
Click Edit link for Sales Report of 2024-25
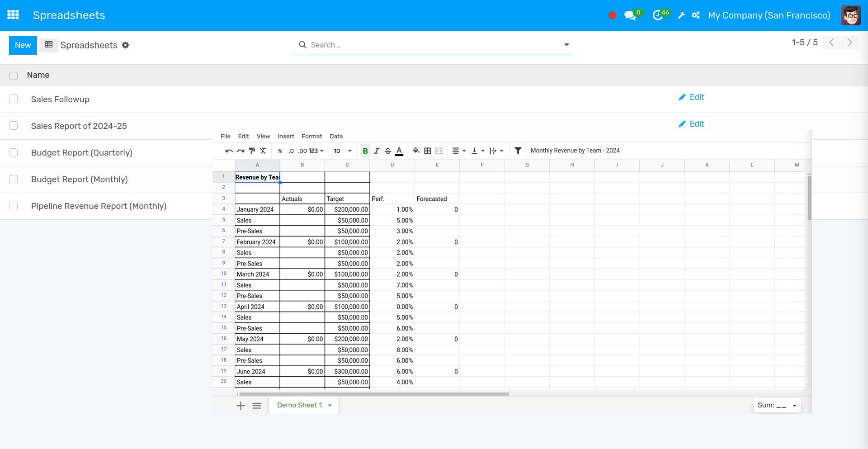tap(692, 124)
